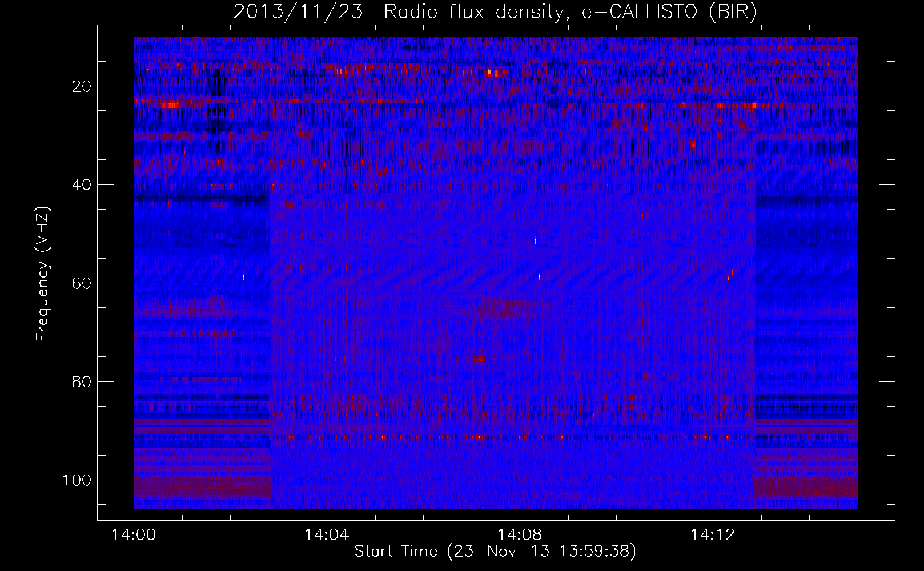Click the 14:08 time tick label
924x571 pixels.
tap(520, 534)
